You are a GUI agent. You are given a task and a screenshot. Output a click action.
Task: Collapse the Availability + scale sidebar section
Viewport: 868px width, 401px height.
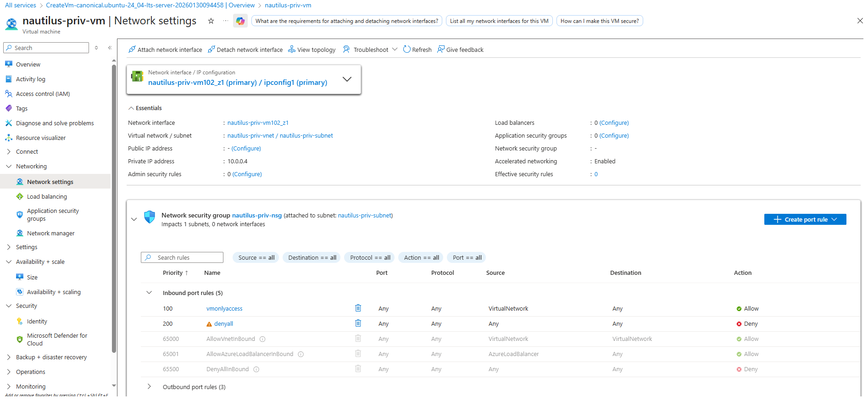click(x=9, y=262)
